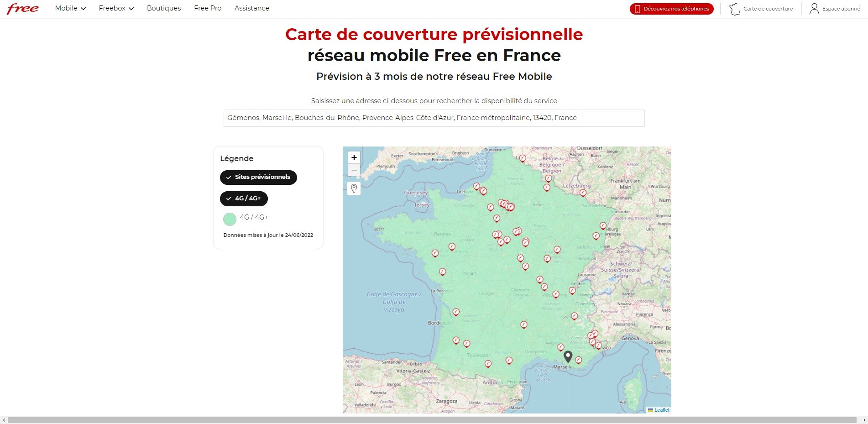Click the site marker northwest of Basel
This screenshot has height=424, width=868.
click(596, 236)
